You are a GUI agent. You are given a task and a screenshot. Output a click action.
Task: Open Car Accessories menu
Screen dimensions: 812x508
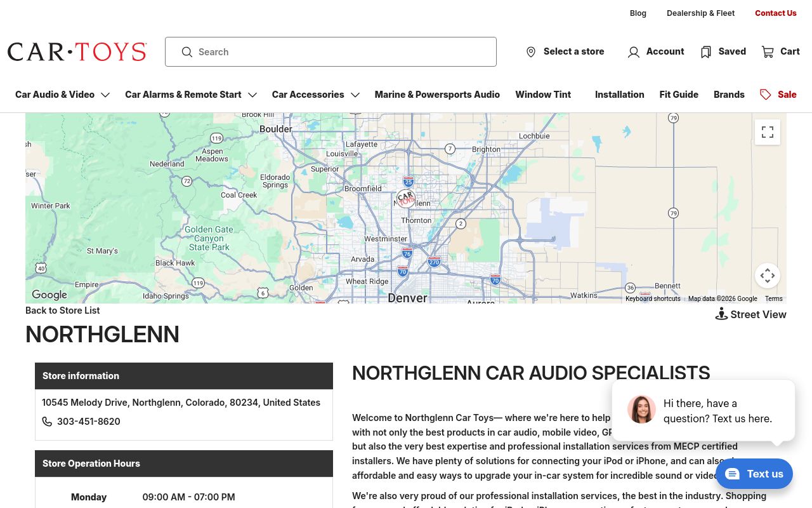click(308, 95)
